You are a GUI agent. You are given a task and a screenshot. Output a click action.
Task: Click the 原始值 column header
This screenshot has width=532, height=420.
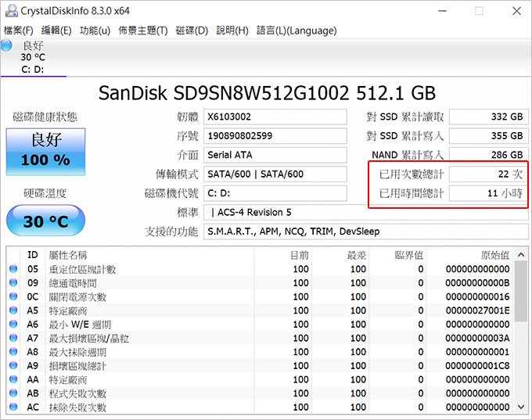471,255
